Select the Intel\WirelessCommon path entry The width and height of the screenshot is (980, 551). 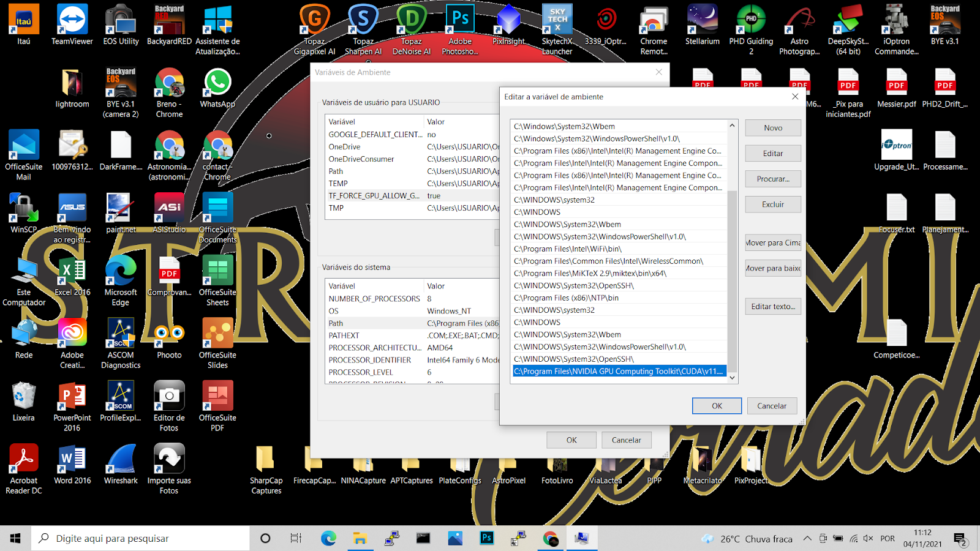(619, 261)
